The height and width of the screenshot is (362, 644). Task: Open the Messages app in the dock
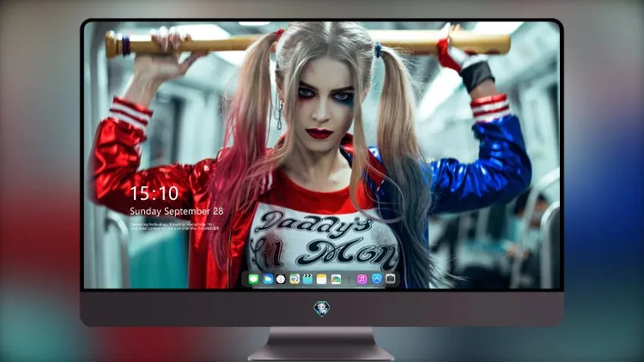click(254, 279)
